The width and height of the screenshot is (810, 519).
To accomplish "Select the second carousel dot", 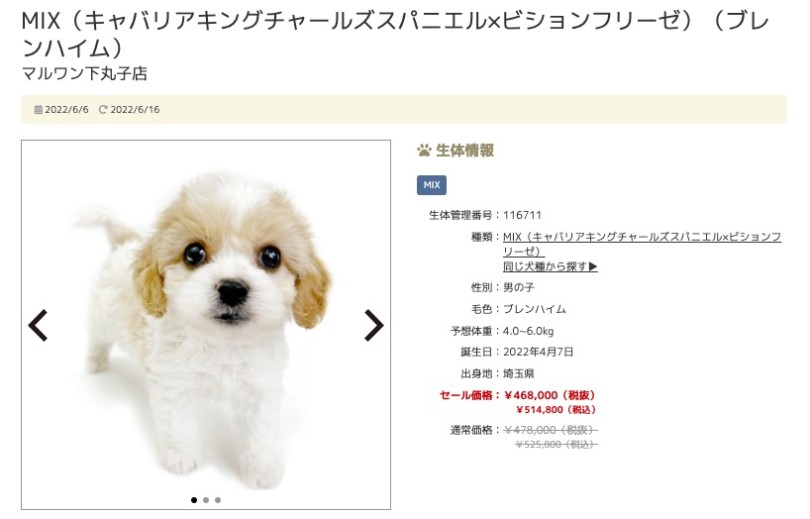I will 206,500.
